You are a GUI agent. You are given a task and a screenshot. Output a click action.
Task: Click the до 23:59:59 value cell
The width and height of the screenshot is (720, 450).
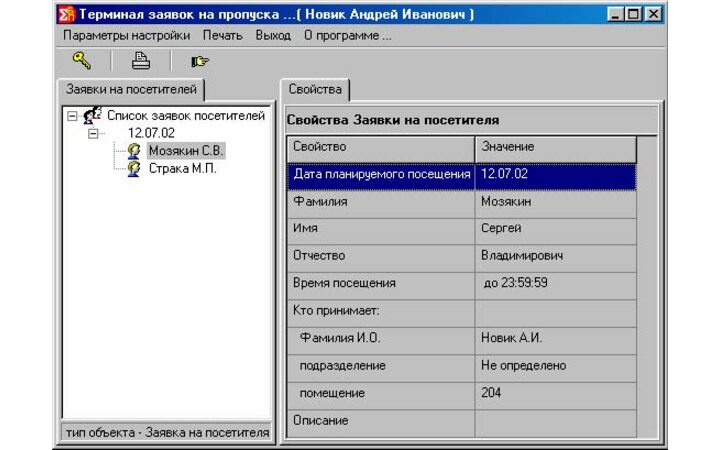[556, 287]
